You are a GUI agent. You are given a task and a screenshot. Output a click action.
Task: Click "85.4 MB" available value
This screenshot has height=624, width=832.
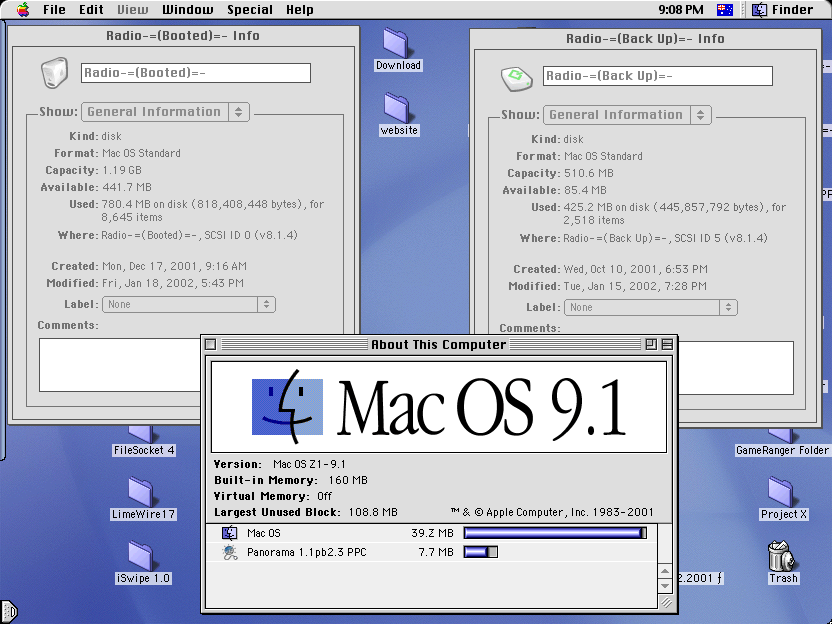click(585, 190)
